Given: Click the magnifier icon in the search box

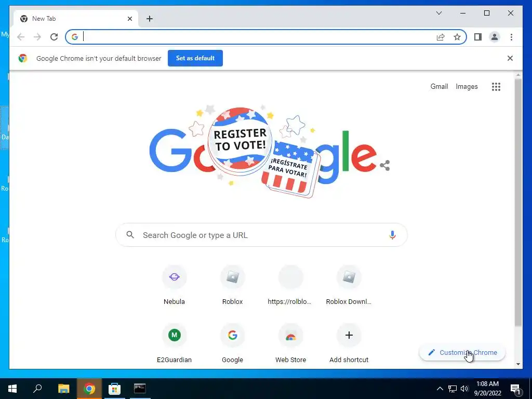Looking at the screenshot, I should [130, 234].
